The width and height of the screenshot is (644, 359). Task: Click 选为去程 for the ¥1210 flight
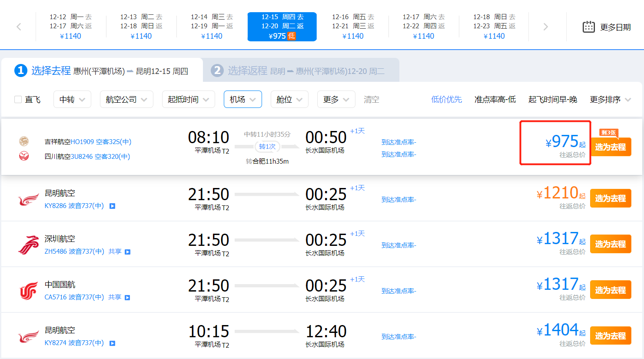pyautogui.click(x=610, y=198)
